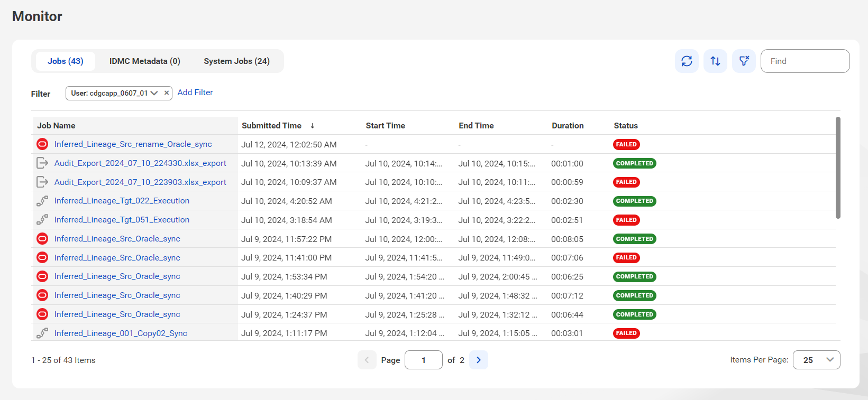Click the duration value 00:07:06
The image size is (868, 400).
coord(567,258)
